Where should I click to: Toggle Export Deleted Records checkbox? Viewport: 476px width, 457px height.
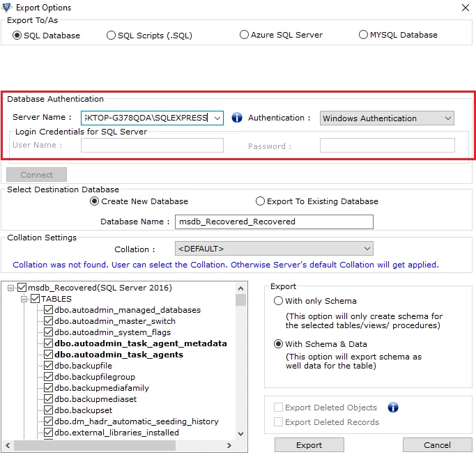point(278,421)
